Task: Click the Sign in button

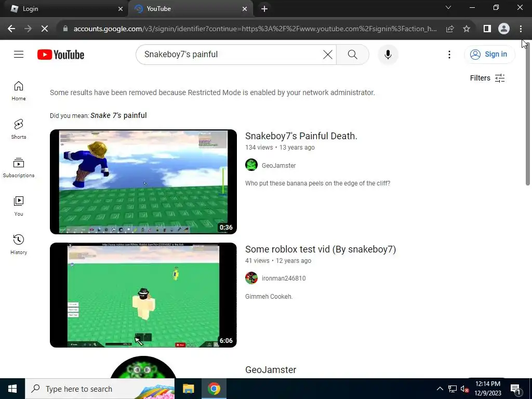Action: 489,54
